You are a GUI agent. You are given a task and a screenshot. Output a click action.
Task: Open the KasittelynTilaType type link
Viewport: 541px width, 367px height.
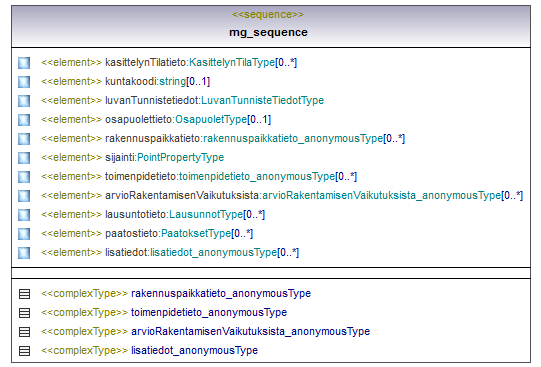[x=232, y=62]
